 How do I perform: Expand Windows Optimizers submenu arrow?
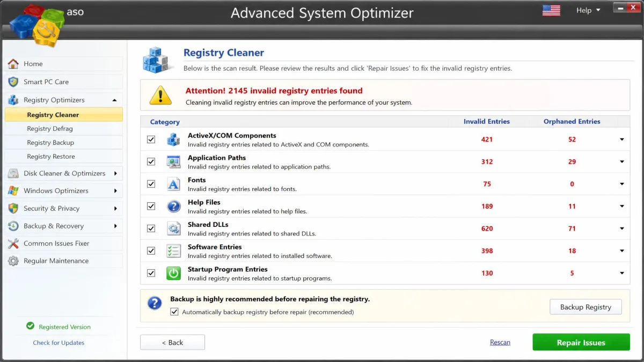click(x=115, y=191)
